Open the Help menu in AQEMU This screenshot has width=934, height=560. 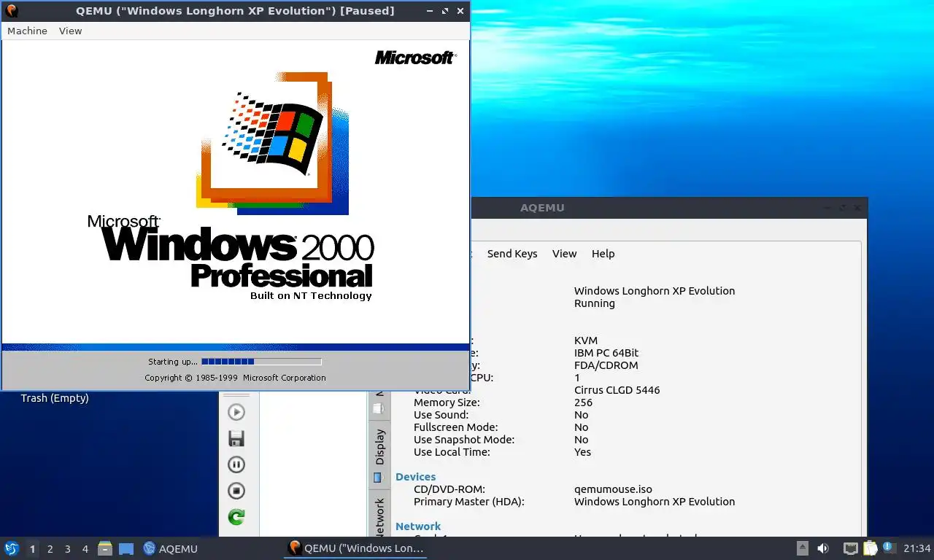click(603, 254)
